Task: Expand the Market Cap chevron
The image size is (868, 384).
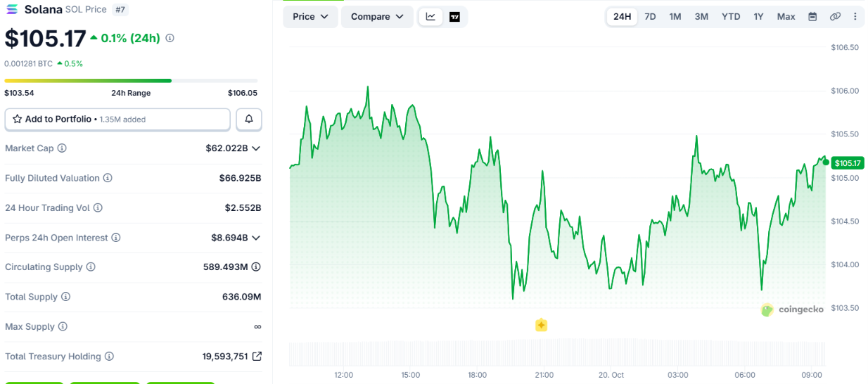Action: coord(256,148)
